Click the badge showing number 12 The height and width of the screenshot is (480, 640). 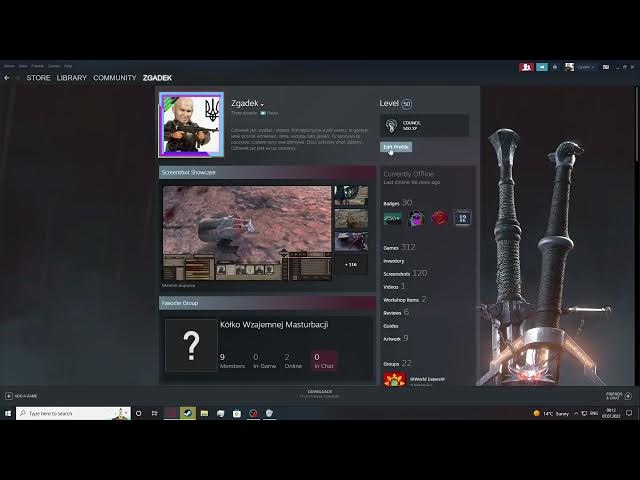[463, 218]
